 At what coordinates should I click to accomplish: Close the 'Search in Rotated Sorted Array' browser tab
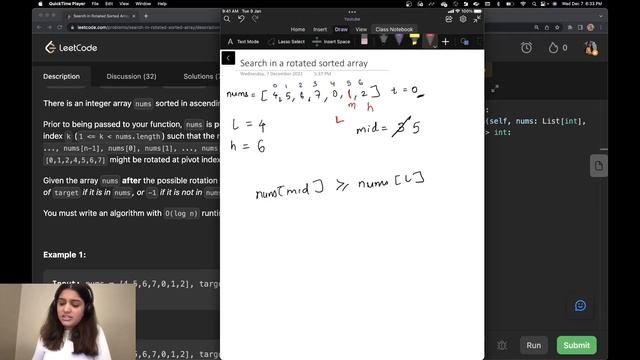tap(134, 16)
